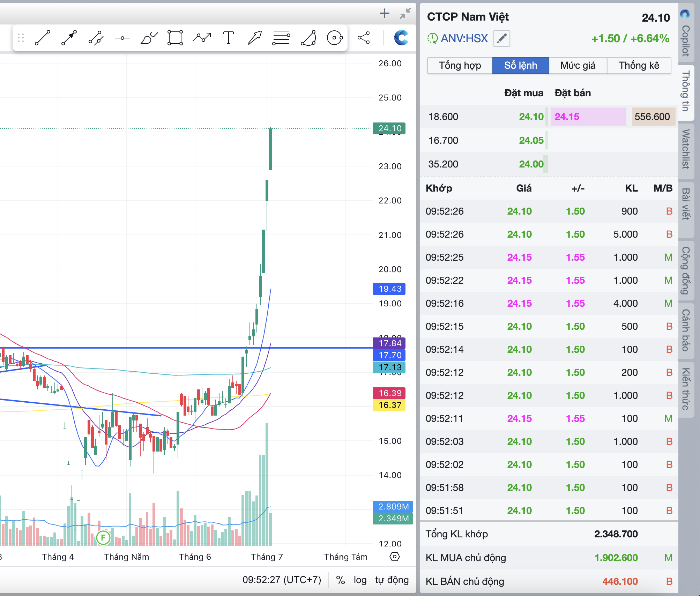This screenshot has height=596, width=700.
Task: Switch to Tổng hợp tab
Action: 460,66
